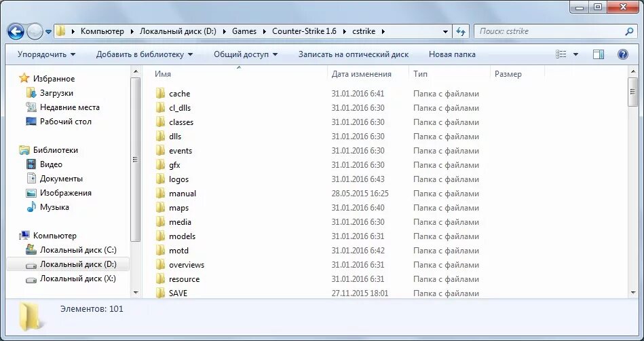Expand the arrow after 'cstrike' breadcrumb
Screen dimensions: 644x341
383,31
